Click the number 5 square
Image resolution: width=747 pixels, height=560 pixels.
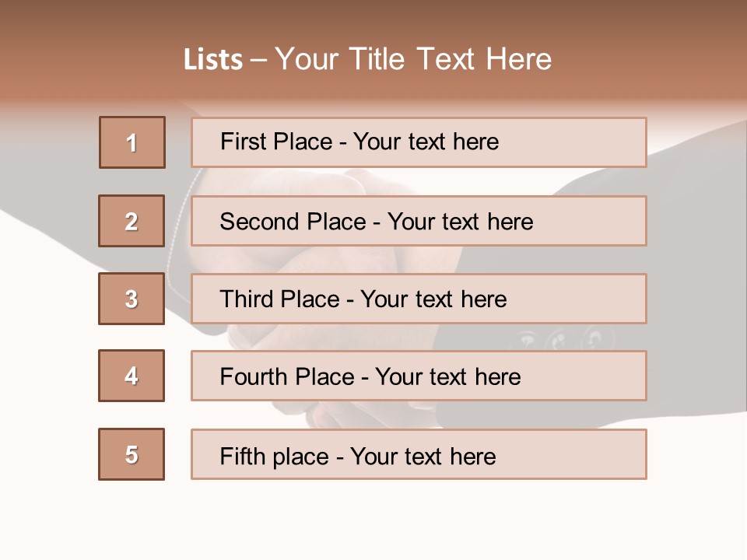point(132,454)
